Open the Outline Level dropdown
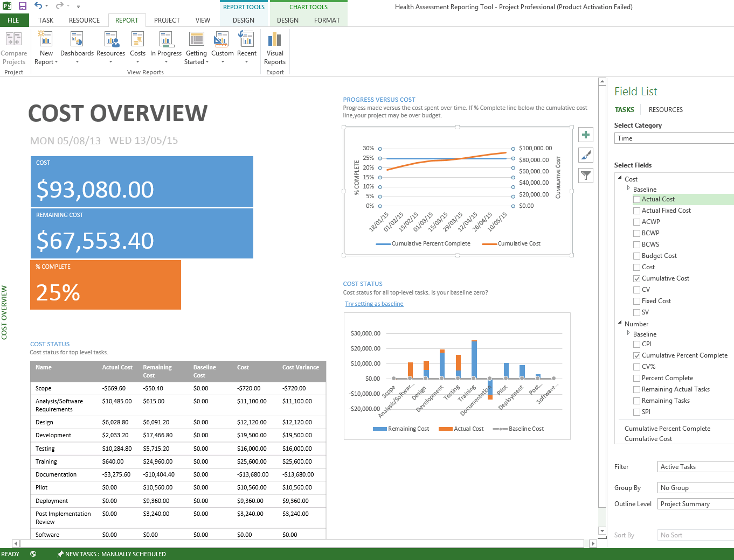 tap(696, 504)
